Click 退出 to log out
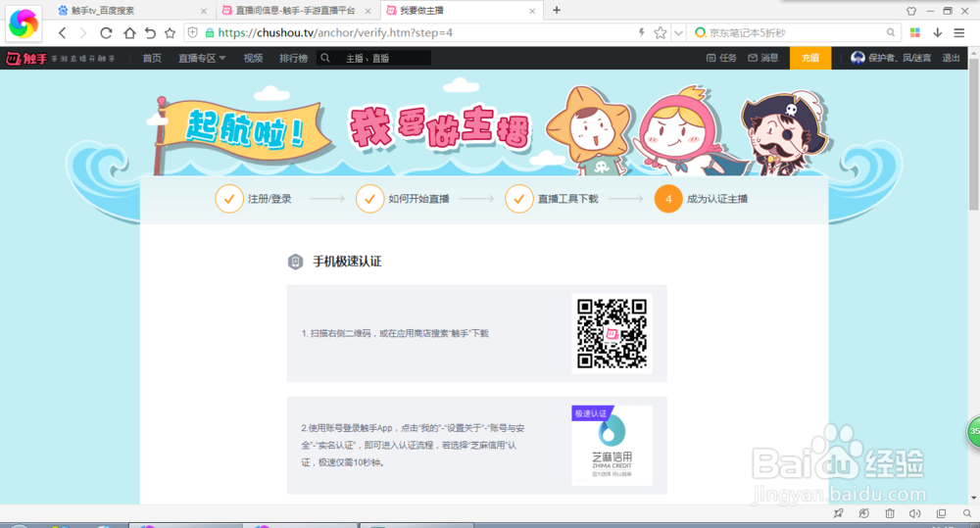The width and height of the screenshot is (980, 528). tap(952, 58)
